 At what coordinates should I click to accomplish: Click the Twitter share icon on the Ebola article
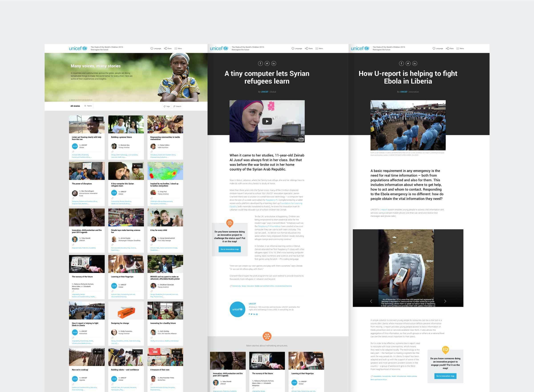pyautogui.click(x=408, y=63)
